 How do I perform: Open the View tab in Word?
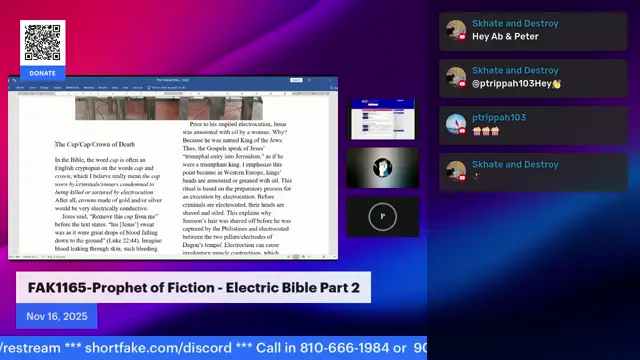pos(115,87)
